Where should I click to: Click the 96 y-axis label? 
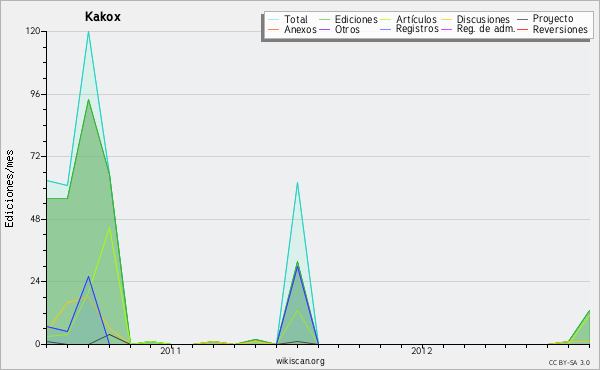(x=35, y=94)
